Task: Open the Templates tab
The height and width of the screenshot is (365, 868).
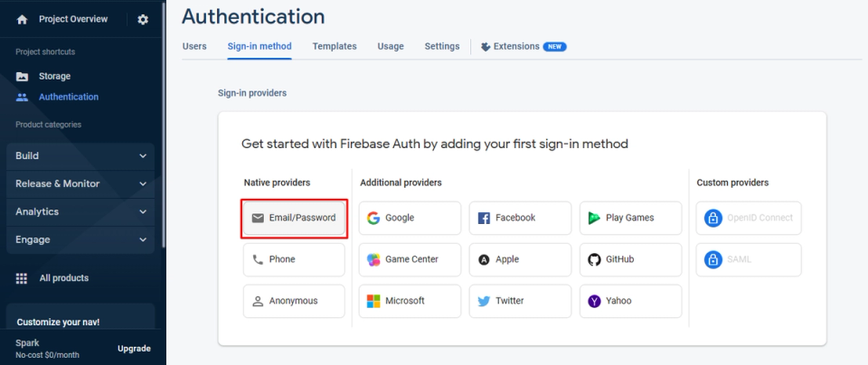Action: tap(335, 46)
